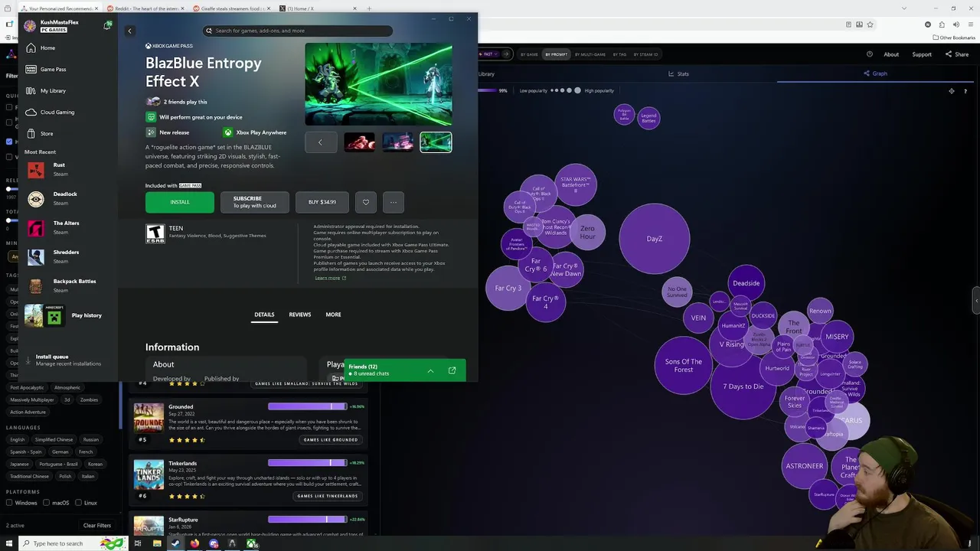Open Deadlock from Most Recent list
This screenshot has width=980, height=551.
pyautogui.click(x=65, y=198)
